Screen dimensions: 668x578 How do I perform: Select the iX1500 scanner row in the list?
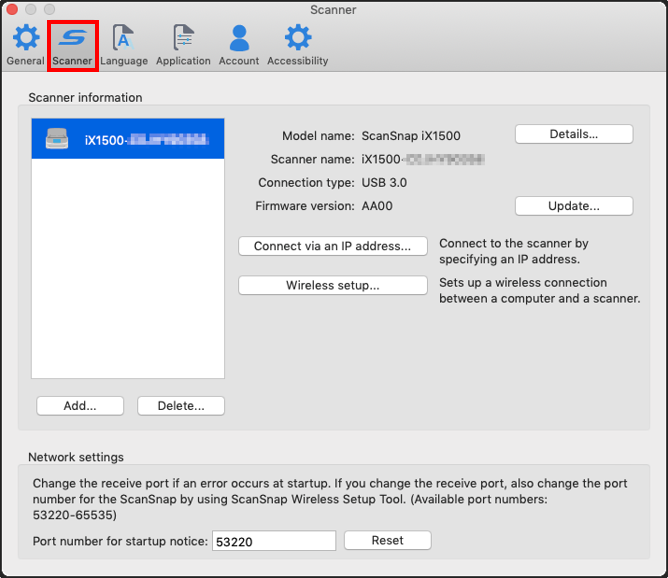128,139
